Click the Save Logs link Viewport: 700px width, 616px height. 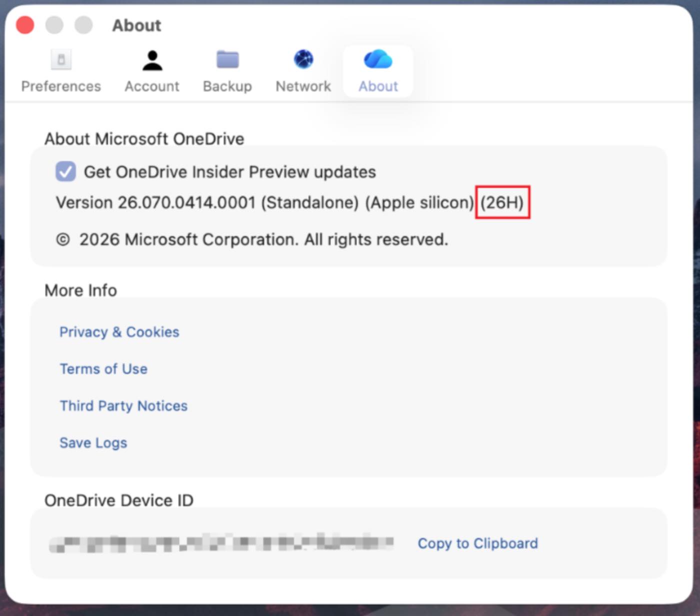[x=93, y=443]
